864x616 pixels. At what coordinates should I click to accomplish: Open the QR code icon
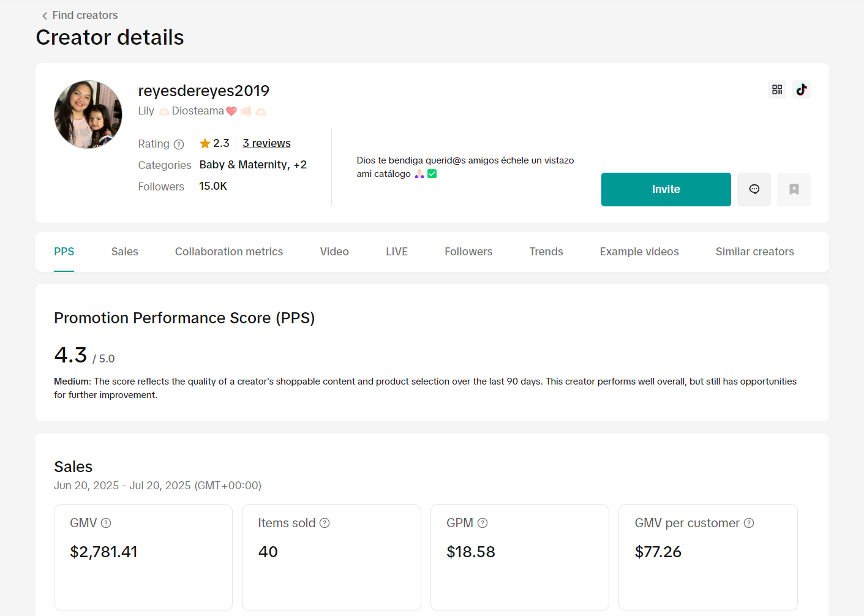(777, 89)
